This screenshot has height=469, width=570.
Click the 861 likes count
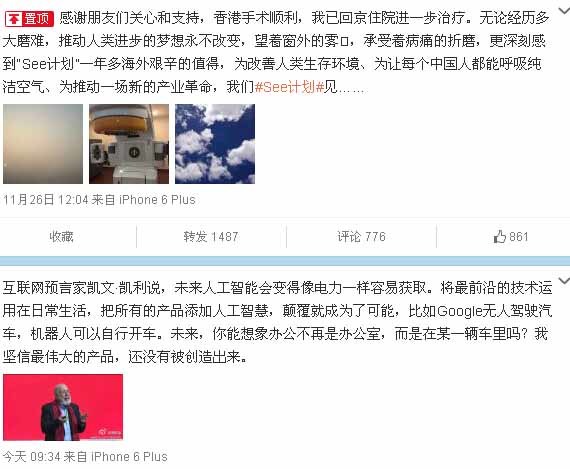[x=519, y=237]
